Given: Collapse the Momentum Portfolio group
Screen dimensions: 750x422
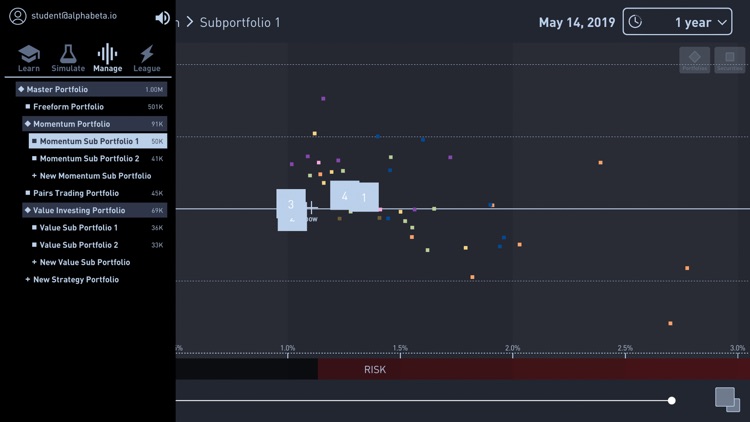Looking at the screenshot, I should pyautogui.click(x=95, y=124).
